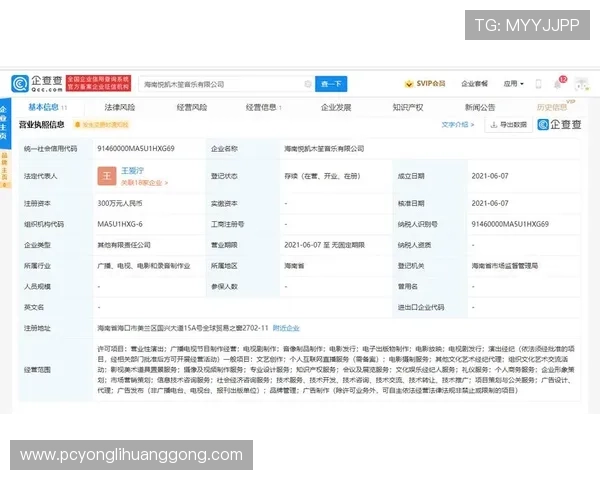Expand the 应用 dropdown

pyautogui.click(x=513, y=83)
